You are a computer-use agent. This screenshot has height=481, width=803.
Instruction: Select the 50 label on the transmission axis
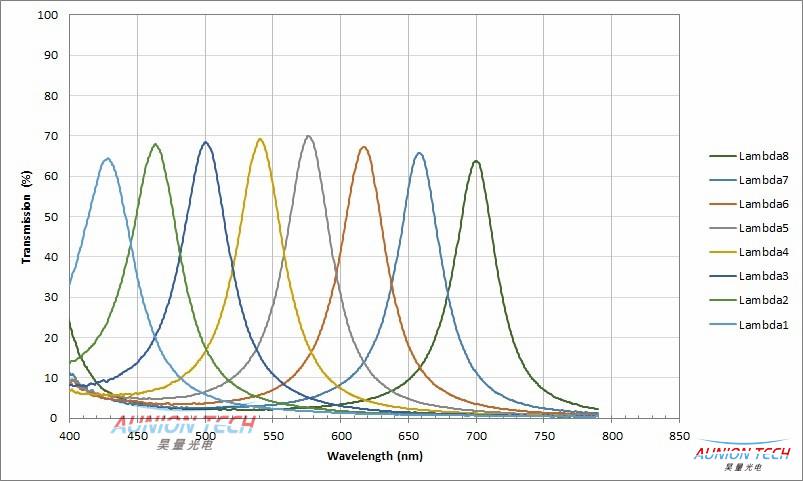click(51, 217)
